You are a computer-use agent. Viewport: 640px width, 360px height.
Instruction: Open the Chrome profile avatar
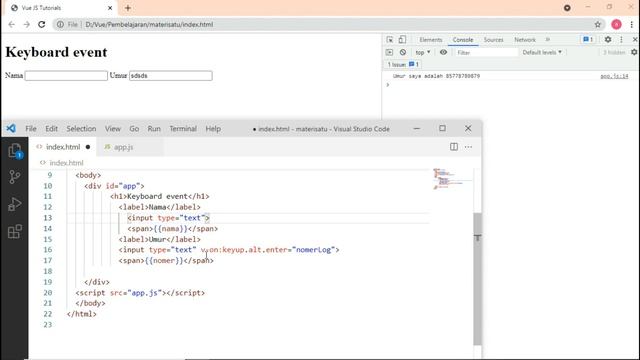coord(616,24)
